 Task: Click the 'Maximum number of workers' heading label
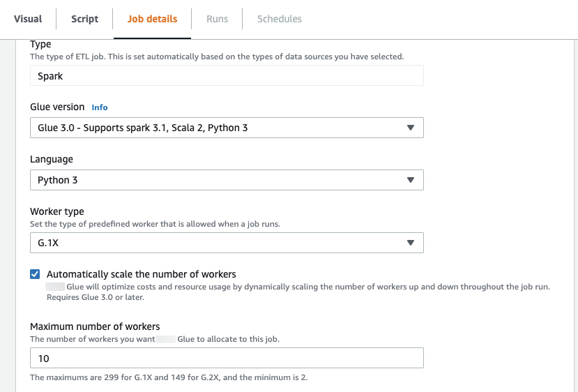(95, 326)
